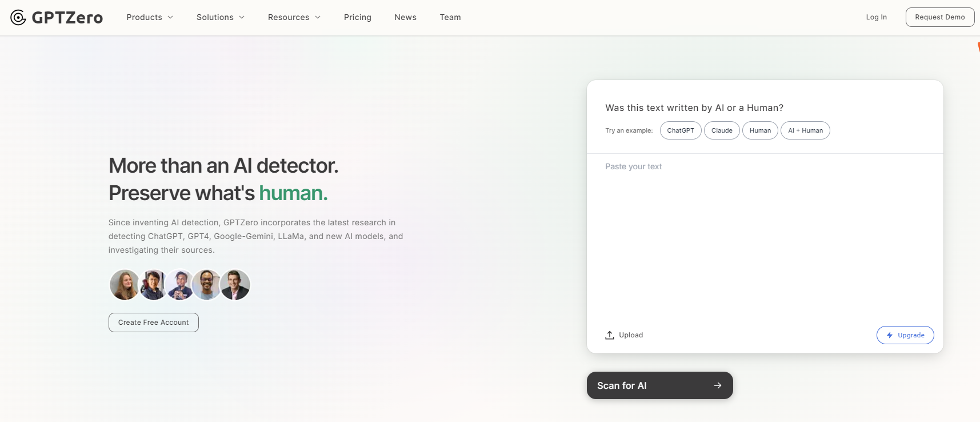Click the lightning bolt icon in Upgrade

pyautogui.click(x=890, y=335)
